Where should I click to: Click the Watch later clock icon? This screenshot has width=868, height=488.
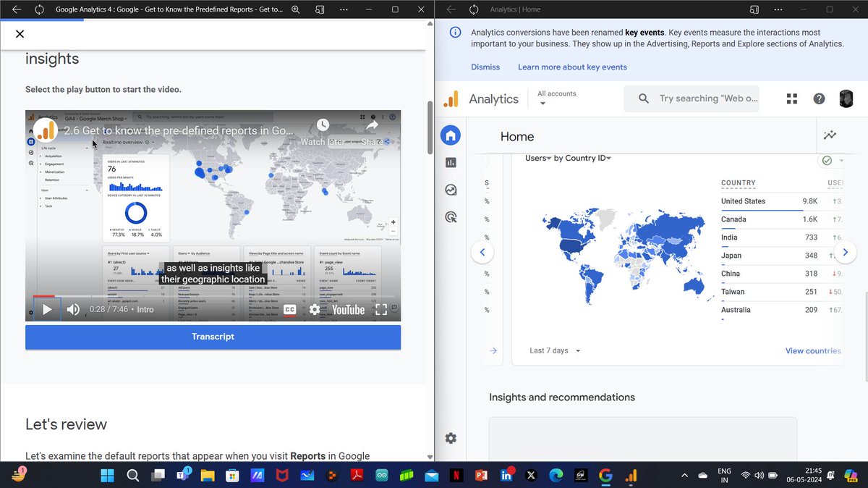pos(323,125)
